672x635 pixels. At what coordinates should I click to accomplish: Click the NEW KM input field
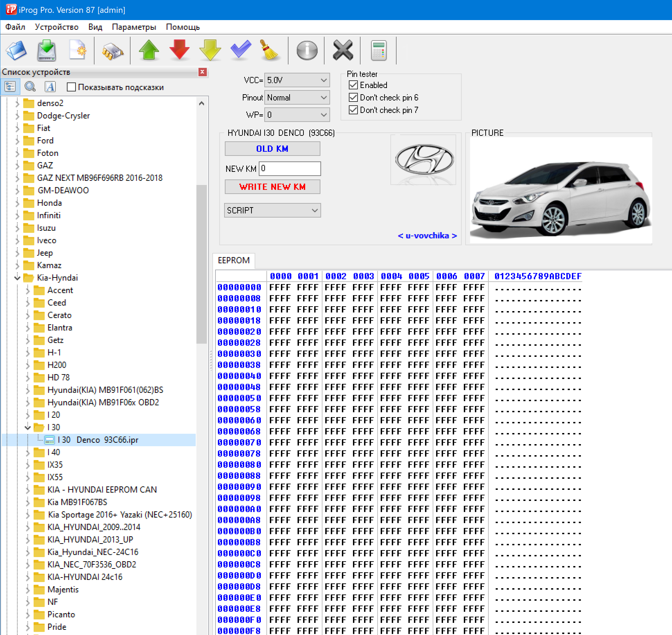[290, 169]
